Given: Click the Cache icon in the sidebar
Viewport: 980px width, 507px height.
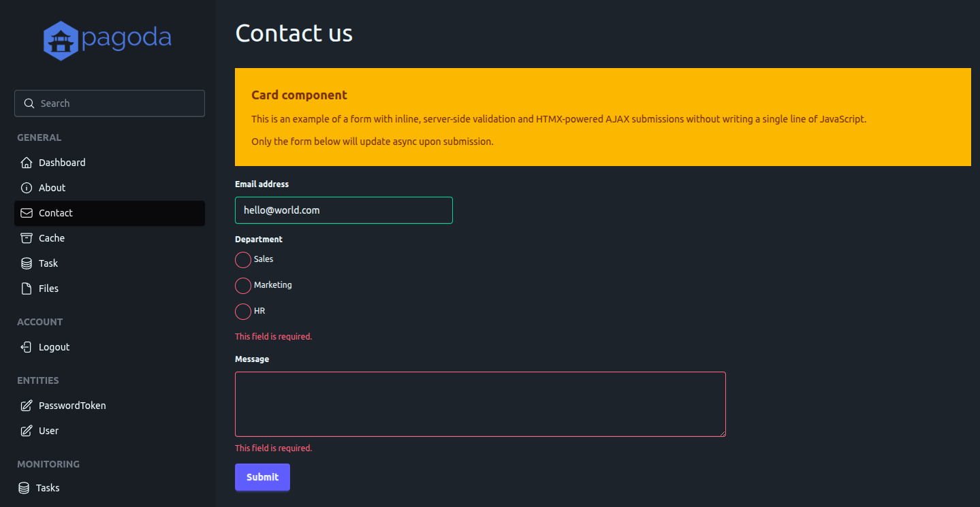Looking at the screenshot, I should 26,238.
